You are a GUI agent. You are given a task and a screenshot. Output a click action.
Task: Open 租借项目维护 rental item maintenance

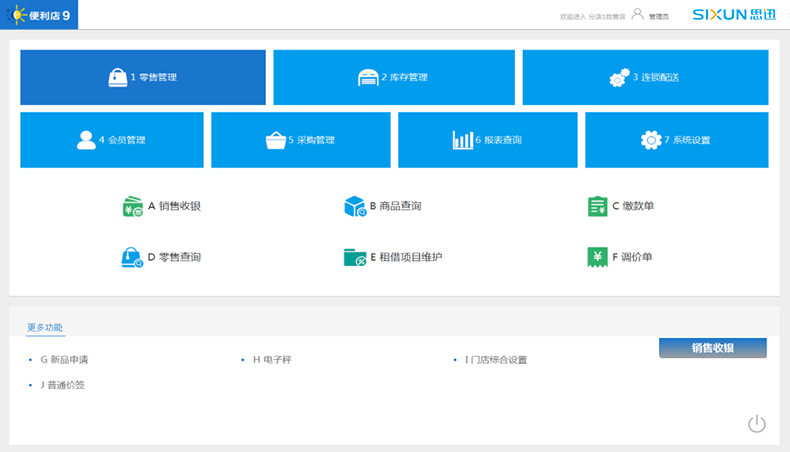click(355, 257)
